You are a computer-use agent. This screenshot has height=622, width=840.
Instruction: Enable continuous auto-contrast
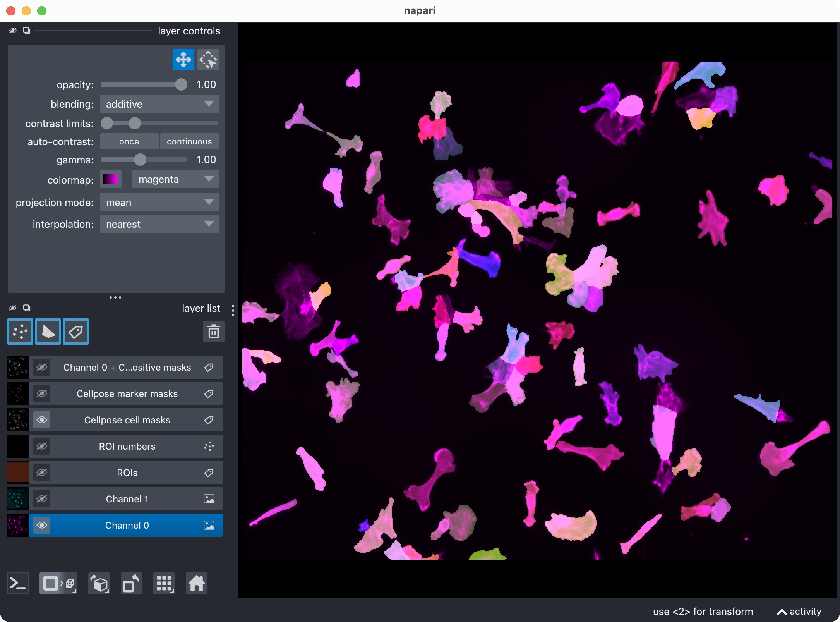189,141
